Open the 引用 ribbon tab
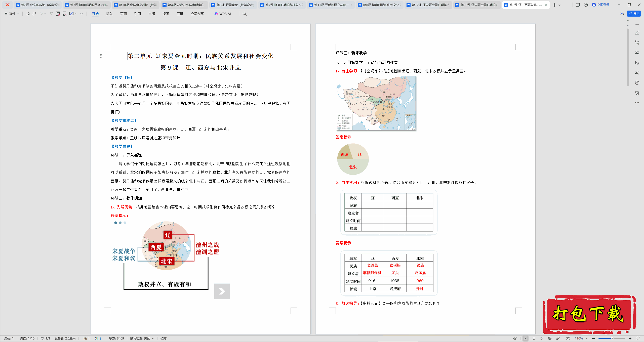This screenshot has width=644, height=342. [x=138, y=14]
